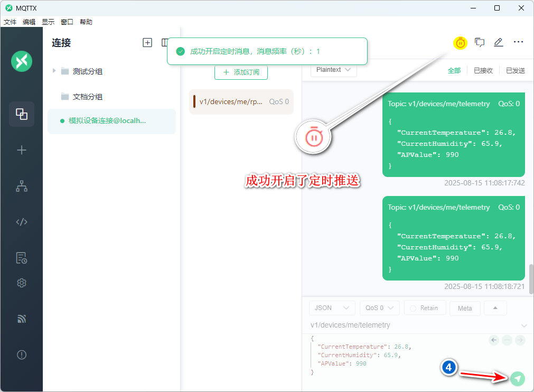Open the QoS 0 level dropdown
This screenshot has height=392, width=534.
tap(379, 308)
